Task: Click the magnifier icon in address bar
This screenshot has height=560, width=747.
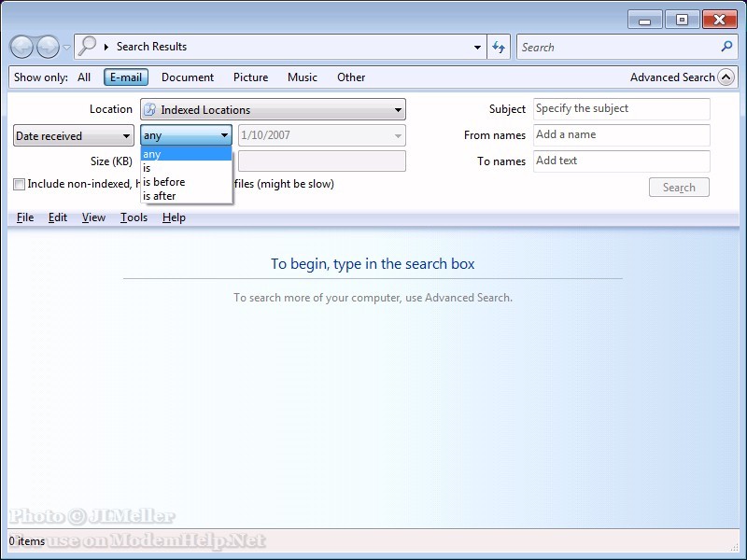Action: 87,46
